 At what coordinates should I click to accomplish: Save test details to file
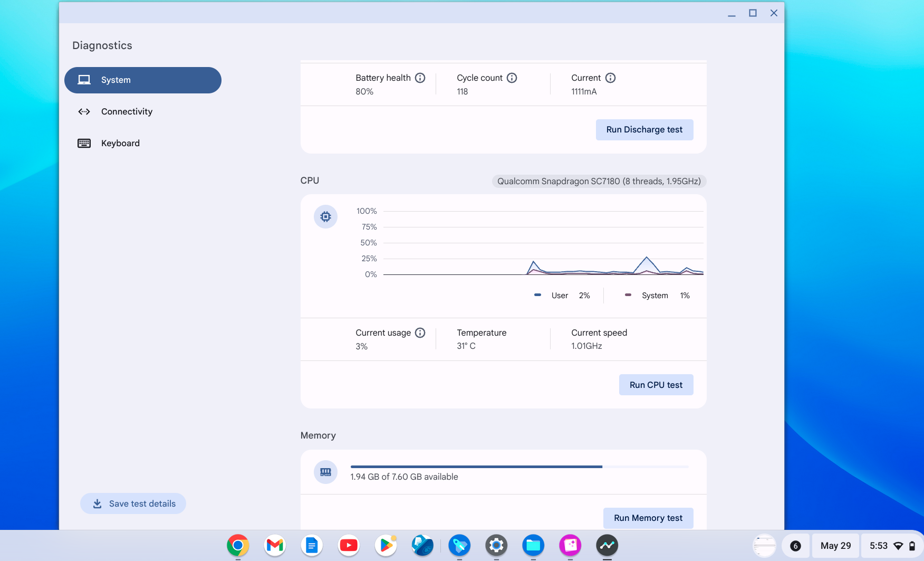[x=133, y=504]
